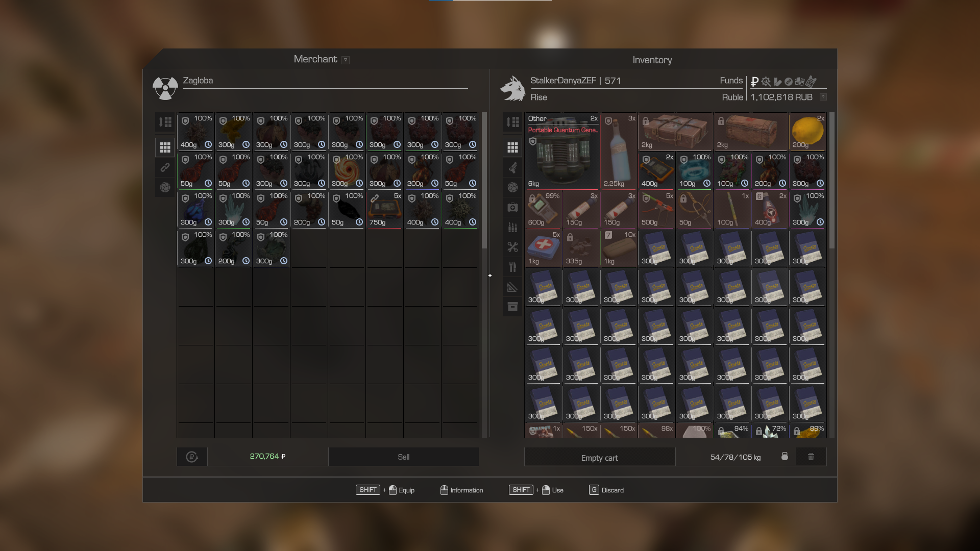Select the third funds currency icon
This screenshot has width=980, height=551.
pyautogui.click(x=777, y=81)
